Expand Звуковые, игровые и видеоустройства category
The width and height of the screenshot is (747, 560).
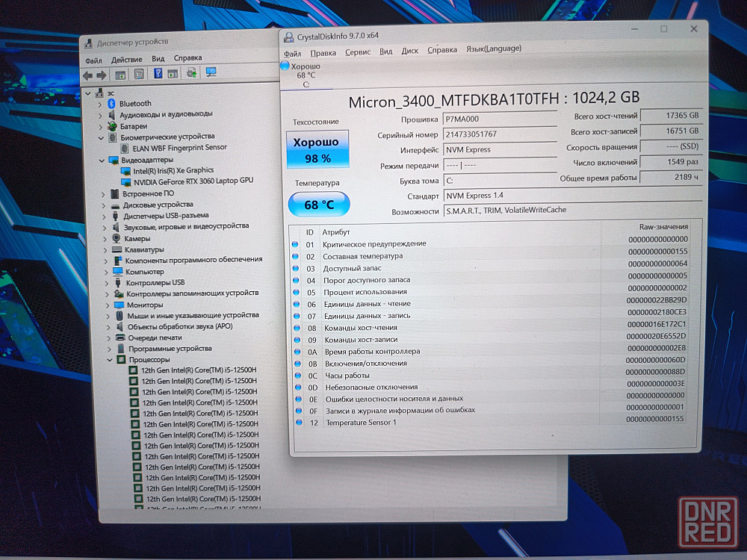[x=105, y=228]
